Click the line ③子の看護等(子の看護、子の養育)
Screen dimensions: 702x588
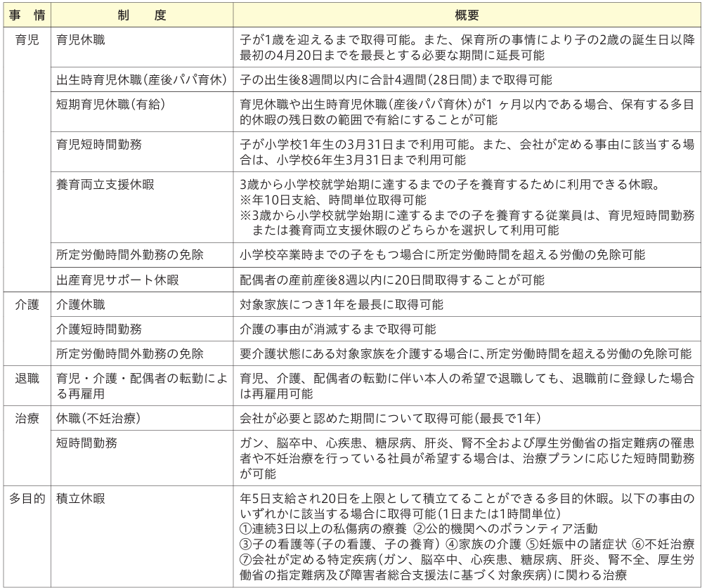point(339,544)
